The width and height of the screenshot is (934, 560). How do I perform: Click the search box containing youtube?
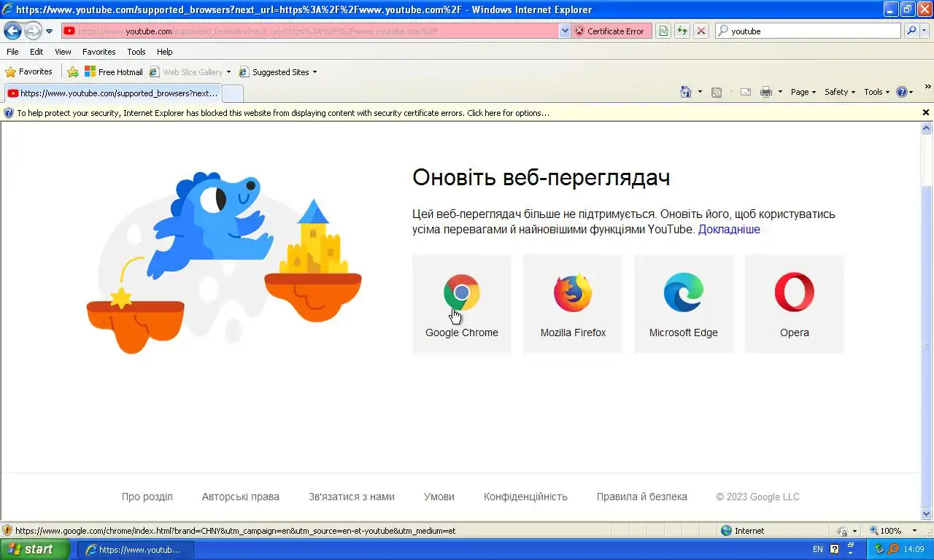(808, 31)
